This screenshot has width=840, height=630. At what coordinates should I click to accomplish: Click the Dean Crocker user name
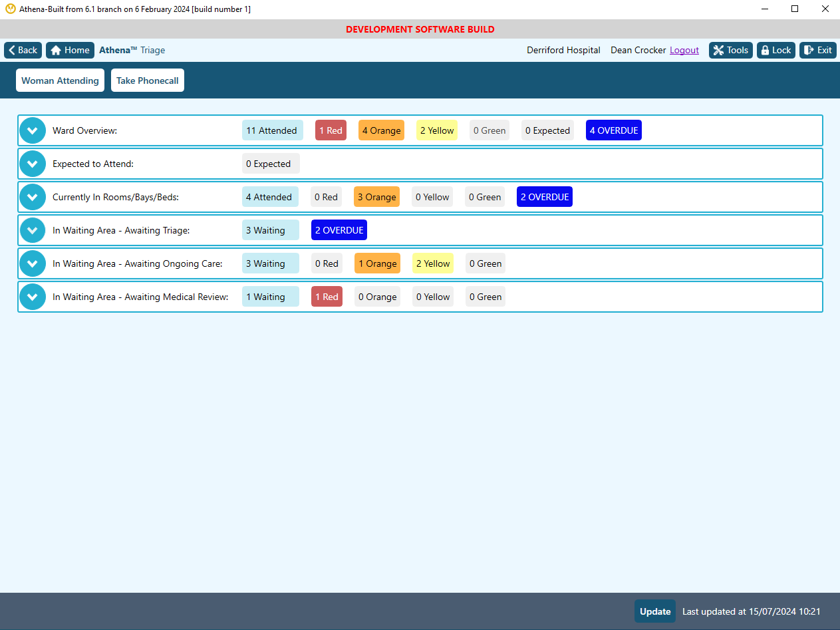click(638, 50)
